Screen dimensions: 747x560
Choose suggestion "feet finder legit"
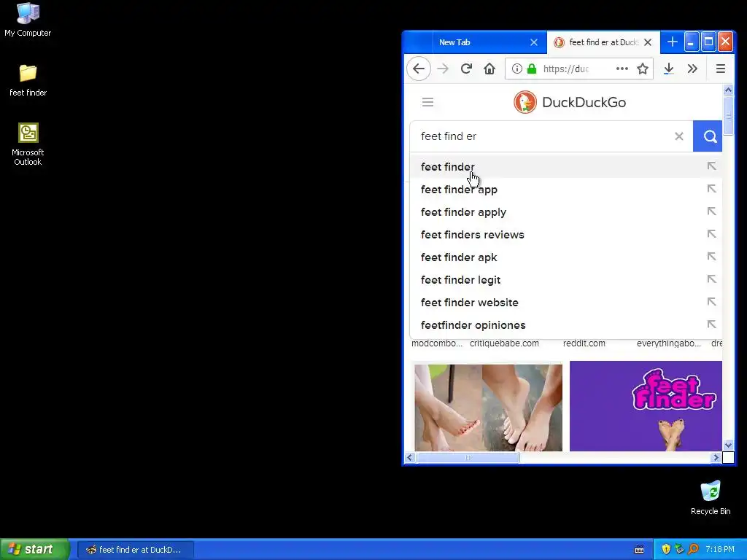pyautogui.click(x=565, y=280)
